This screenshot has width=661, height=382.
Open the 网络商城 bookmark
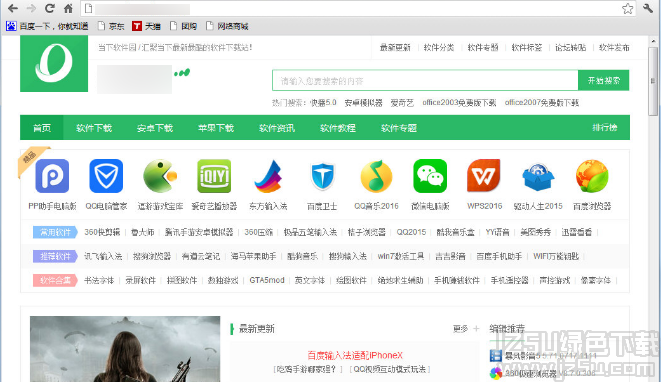[227, 26]
